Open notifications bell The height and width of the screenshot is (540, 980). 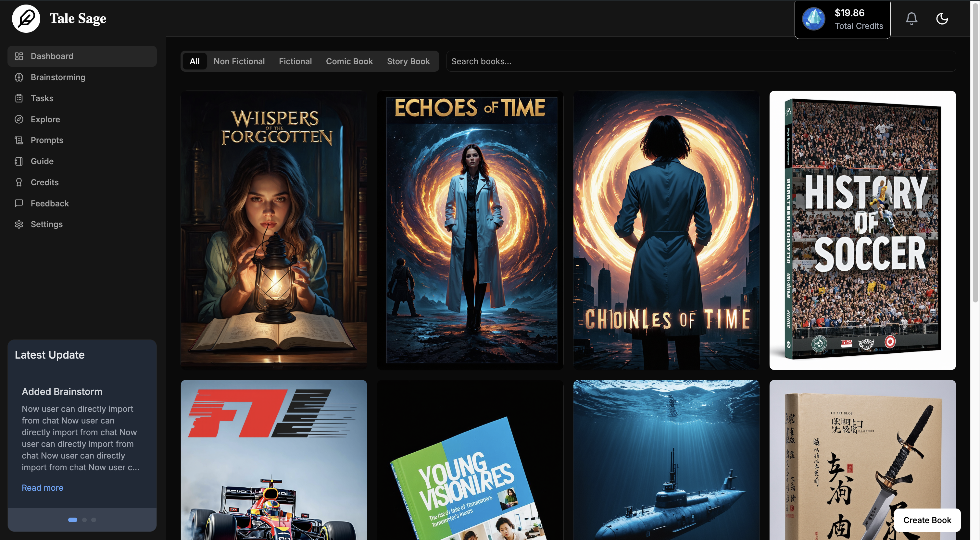(x=911, y=18)
